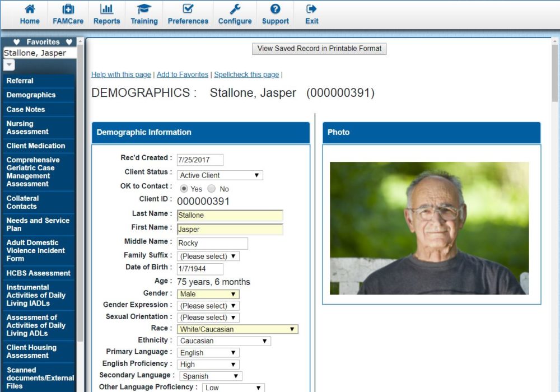Click View Saved Record in Printable Format
Viewport: 560px width, 392px height.
[319, 49]
